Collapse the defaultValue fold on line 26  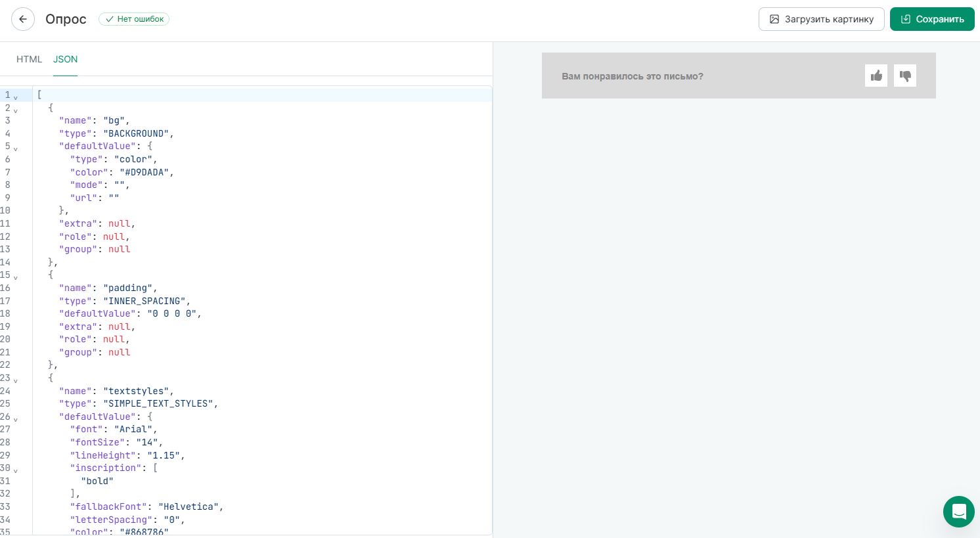point(16,418)
